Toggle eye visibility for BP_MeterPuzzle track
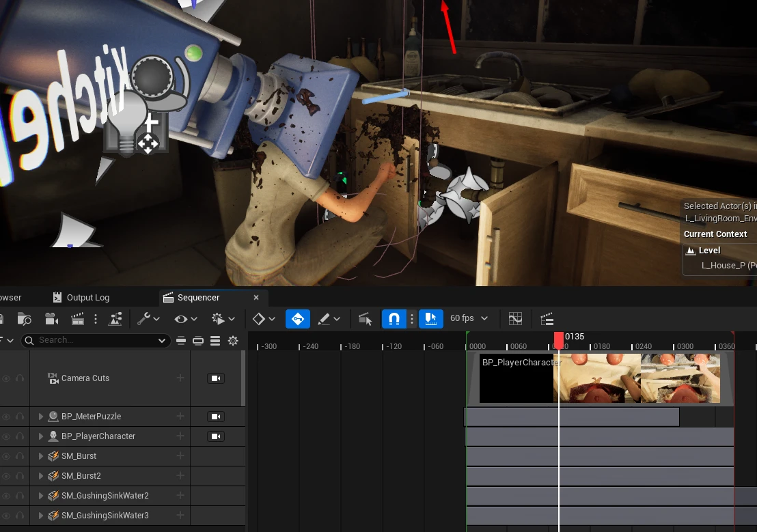The image size is (757, 532). click(x=6, y=416)
